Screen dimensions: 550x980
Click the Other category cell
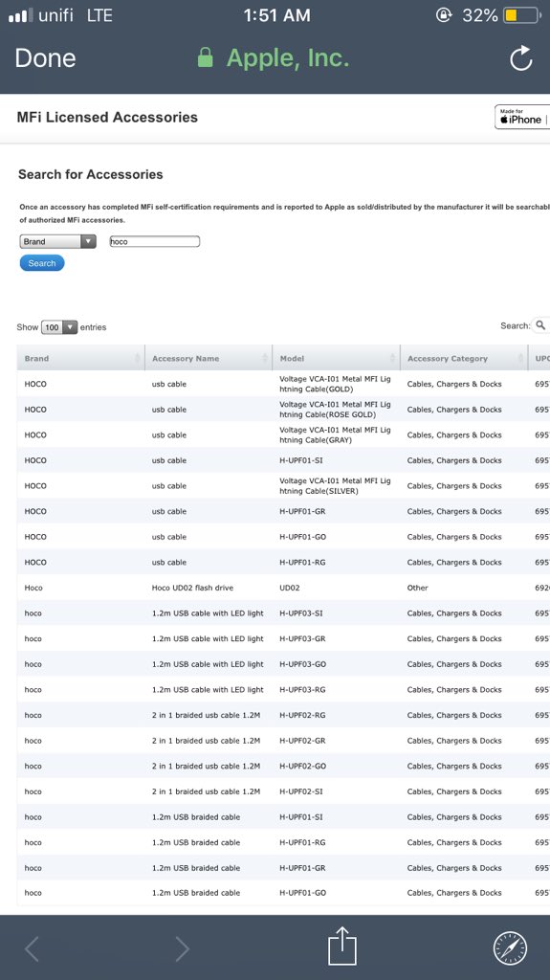[x=417, y=588]
